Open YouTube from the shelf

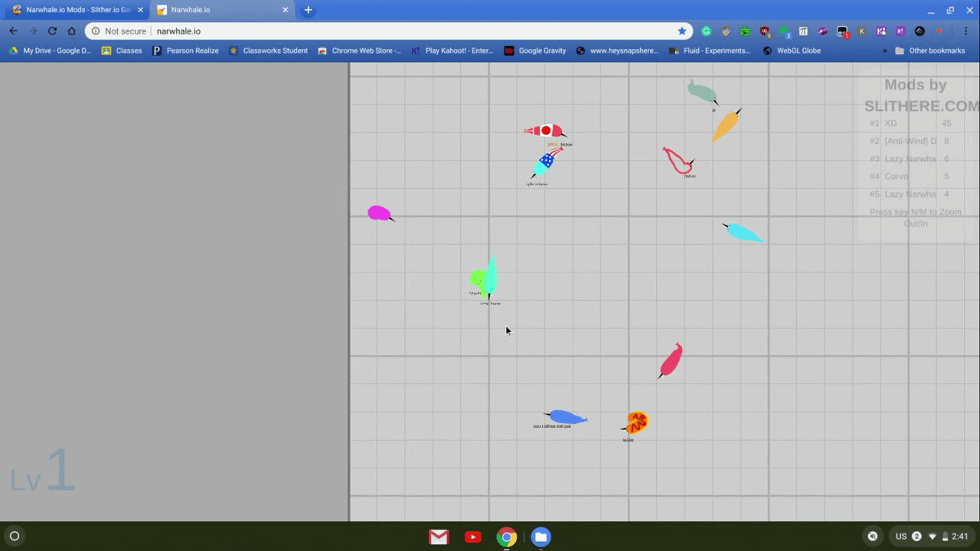pyautogui.click(x=473, y=537)
